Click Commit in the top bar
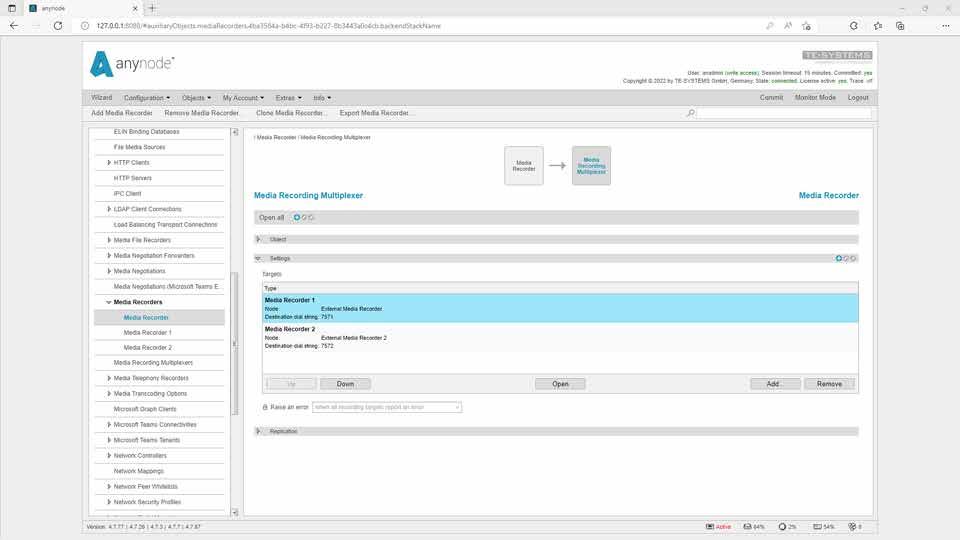The height and width of the screenshot is (540, 960). coord(771,97)
